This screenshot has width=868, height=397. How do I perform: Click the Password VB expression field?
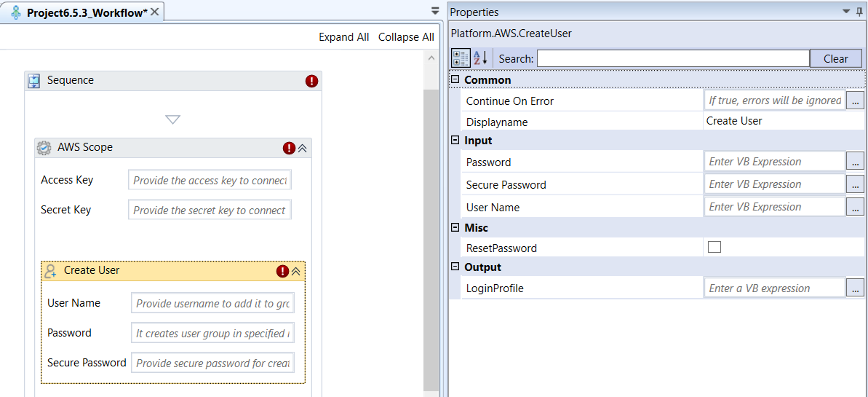click(775, 162)
